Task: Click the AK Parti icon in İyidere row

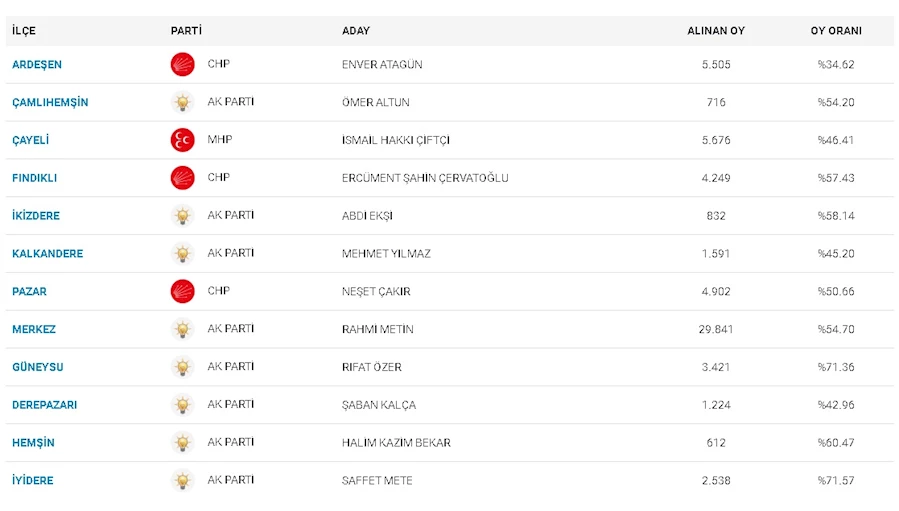Action: (182, 481)
